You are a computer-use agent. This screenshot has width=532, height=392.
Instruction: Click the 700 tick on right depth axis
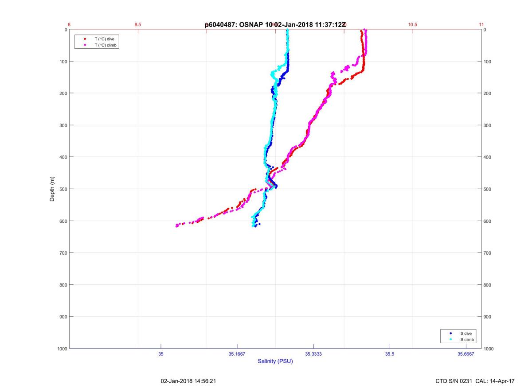pyautogui.click(x=488, y=253)
